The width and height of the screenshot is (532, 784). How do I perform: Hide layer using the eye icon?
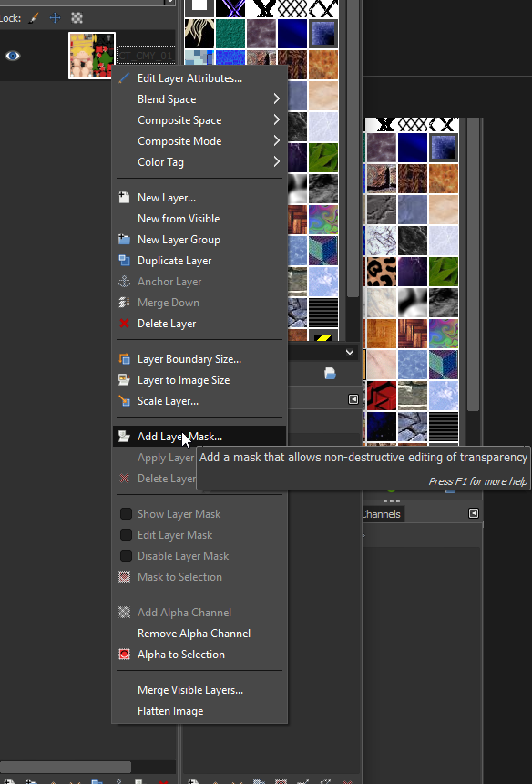(13, 56)
